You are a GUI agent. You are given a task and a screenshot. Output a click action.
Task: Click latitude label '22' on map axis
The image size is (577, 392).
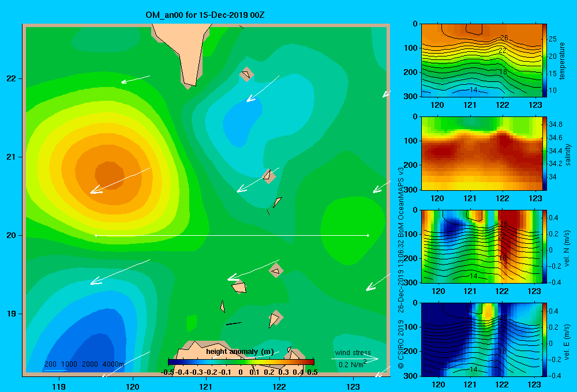pos(12,79)
